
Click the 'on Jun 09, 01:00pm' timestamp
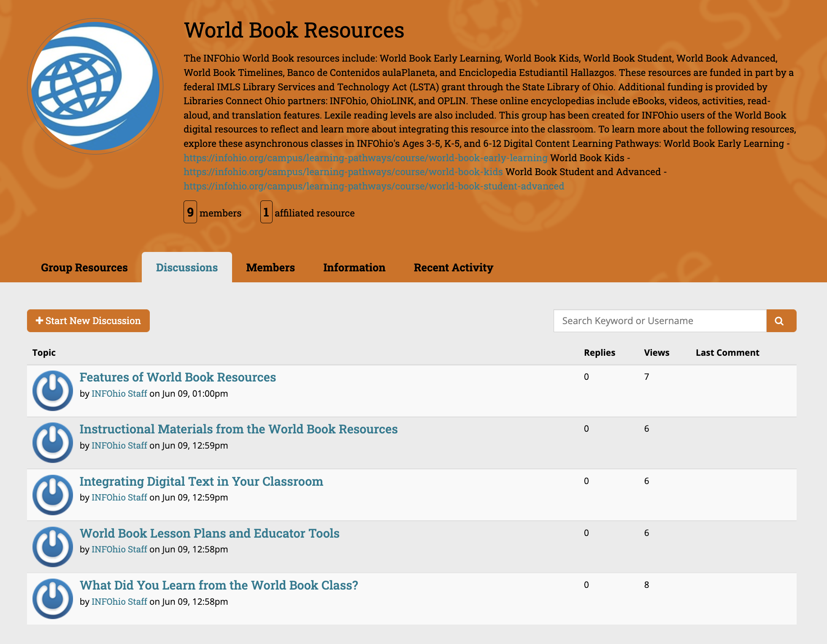189,394
